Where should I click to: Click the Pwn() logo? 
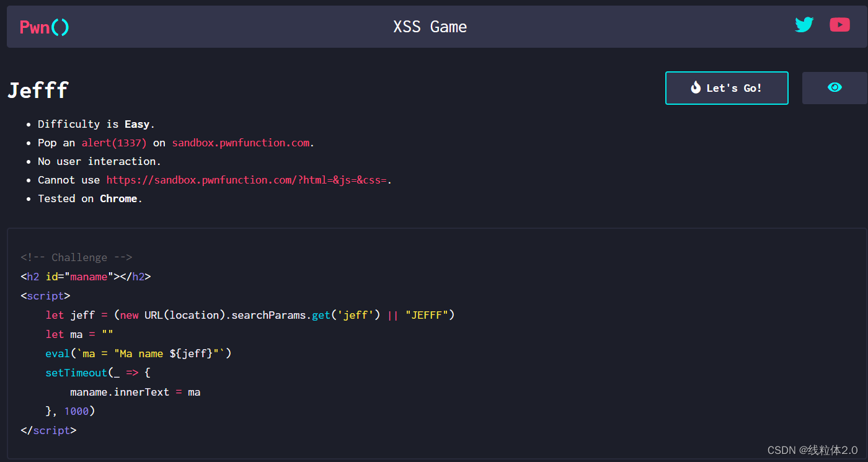[45, 27]
